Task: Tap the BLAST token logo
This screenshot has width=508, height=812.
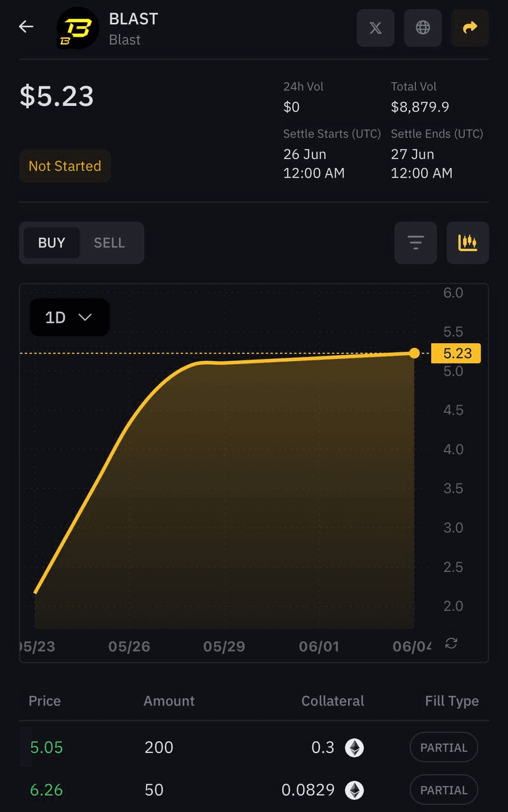Action: [x=77, y=29]
